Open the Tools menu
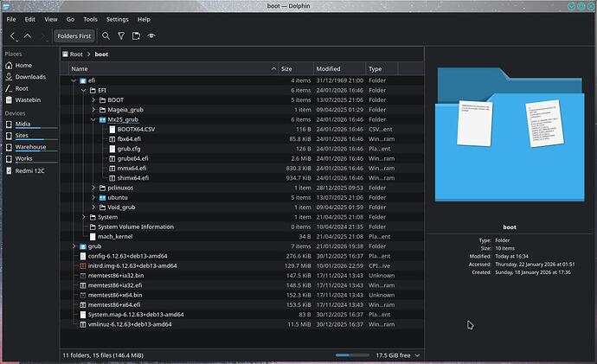Viewport: 597px width, 364px height. point(91,18)
